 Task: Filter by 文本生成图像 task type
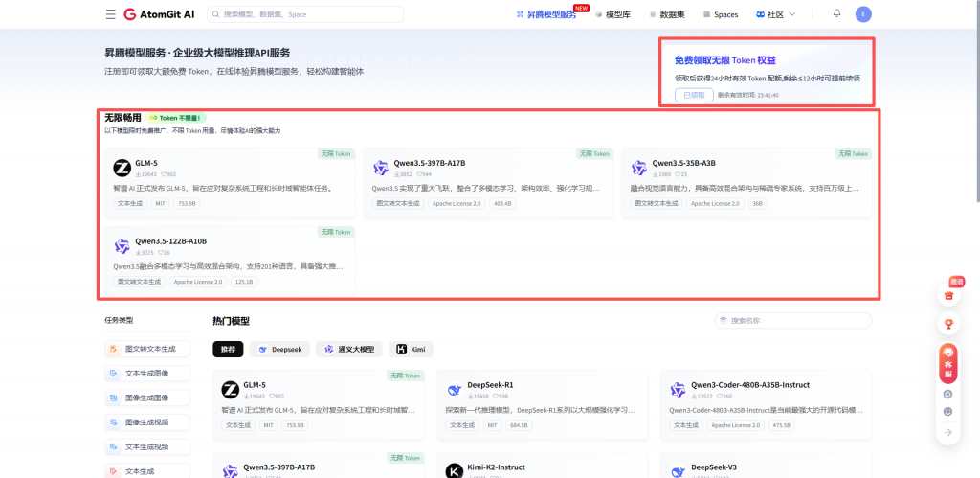click(x=146, y=374)
